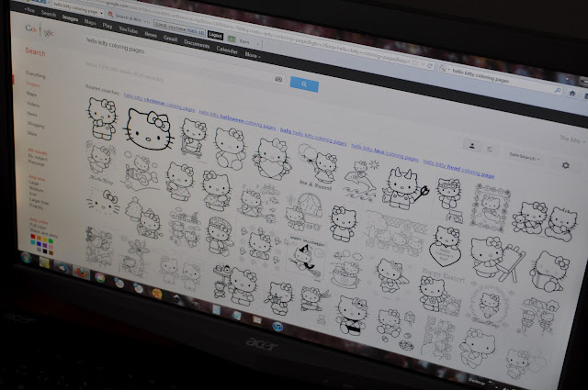Select Shopping in the left sidebar
Screen dimensions: 588x390
click(36, 125)
